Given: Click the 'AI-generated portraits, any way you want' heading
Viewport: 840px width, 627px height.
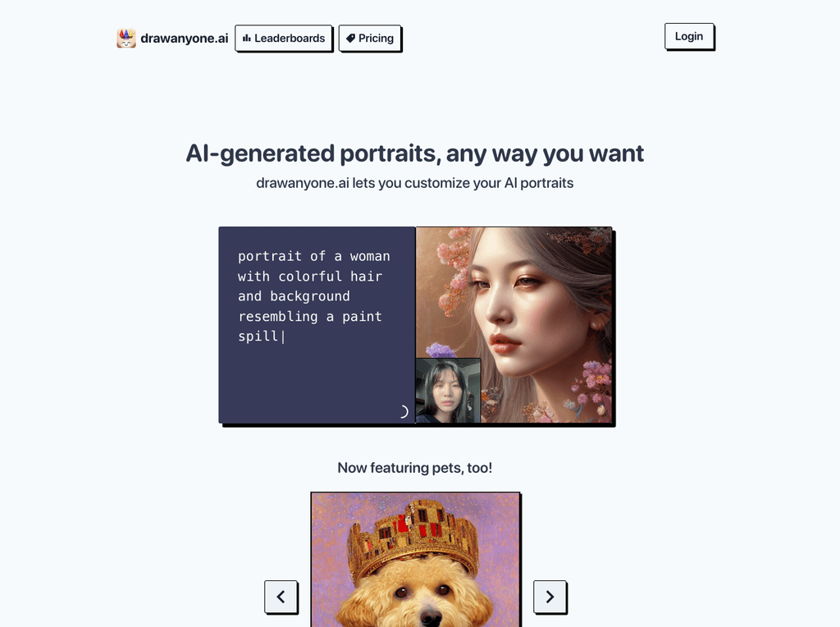Looking at the screenshot, I should pos(414,153).
